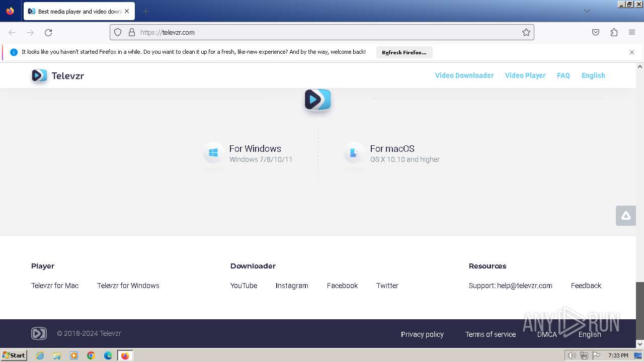Click the network tray icon
This screenshot has height=362, width=644.
(584, 355)
